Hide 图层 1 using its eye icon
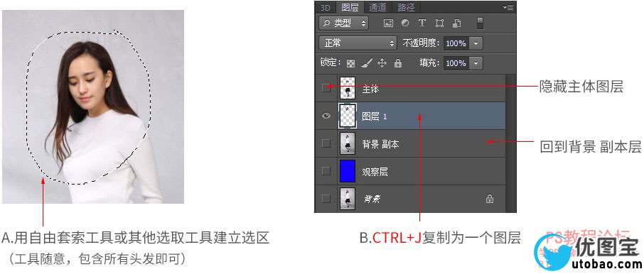This screenshot has width=644, height=274. [326, 116]
